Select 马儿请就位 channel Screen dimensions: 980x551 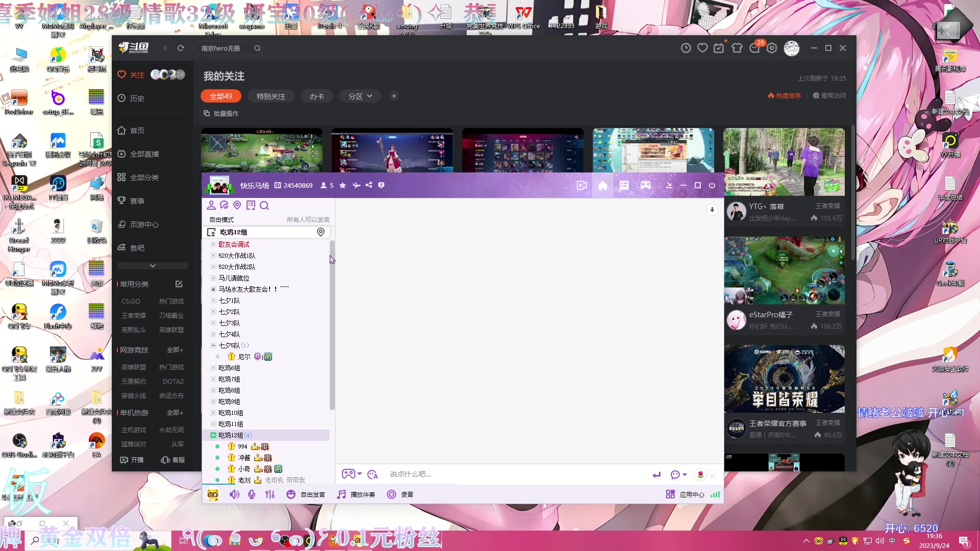[x=234, y=278]
